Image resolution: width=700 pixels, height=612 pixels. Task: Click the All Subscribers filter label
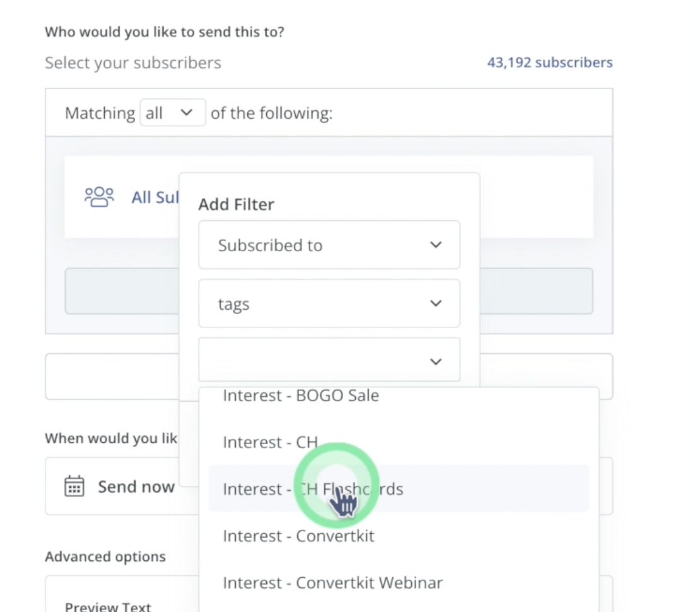click(x=155, y=197)
